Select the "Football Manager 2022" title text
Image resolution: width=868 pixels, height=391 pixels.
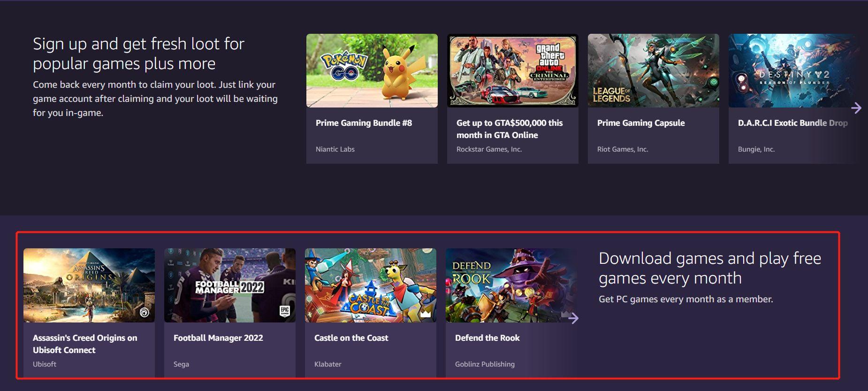(218, 338)
